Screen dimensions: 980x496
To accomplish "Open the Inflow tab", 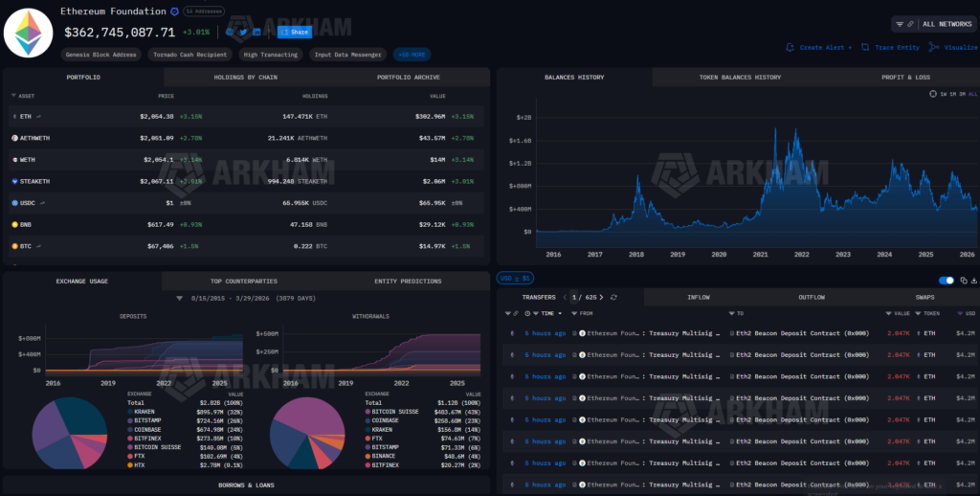I will coord(698,297).
